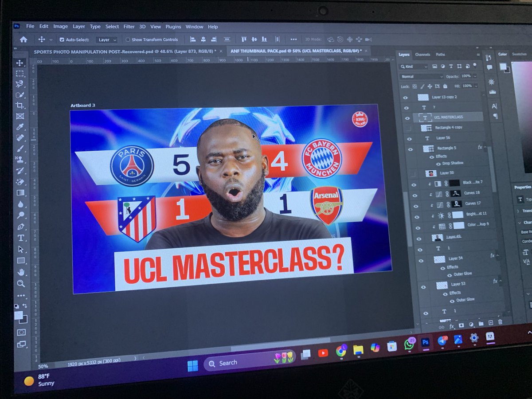Open WhatsApp from the taskbar
The width and height of the screenshot is (532, 399).
coord(408,344)
